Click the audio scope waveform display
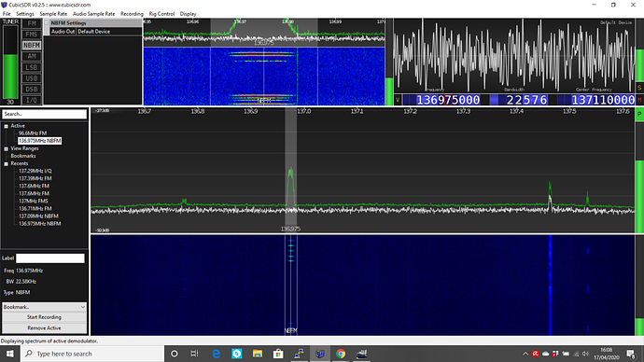The height and width of the screenshot is (362, 644). pos(514,55)
